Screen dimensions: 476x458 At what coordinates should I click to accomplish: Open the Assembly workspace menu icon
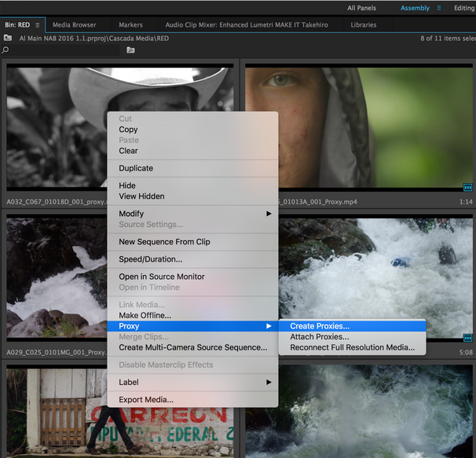pos(438,8)
